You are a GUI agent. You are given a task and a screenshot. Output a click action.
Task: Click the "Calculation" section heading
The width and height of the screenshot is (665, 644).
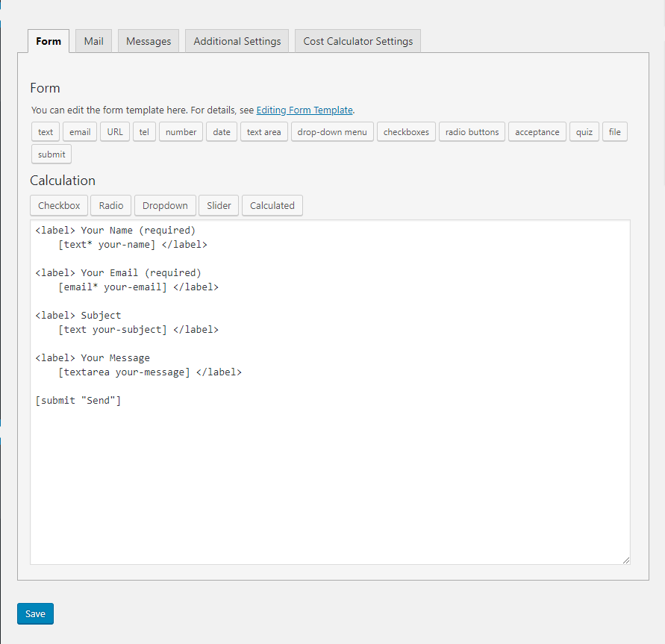click(63, 181)
